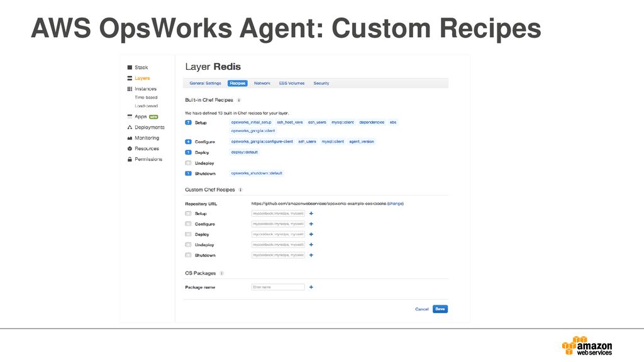The width and height of the screenshot is (644, 362).
Task: Open Monitoring in the sidebar
Action: [x=147, y=138]
